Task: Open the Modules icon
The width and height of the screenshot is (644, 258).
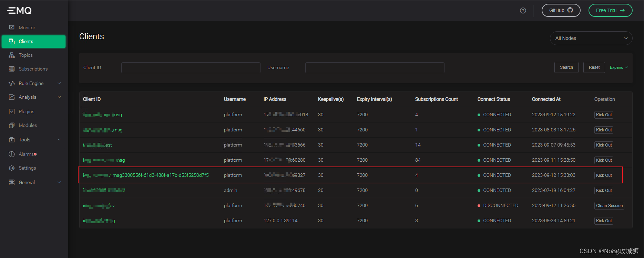Action: (12, 125)
